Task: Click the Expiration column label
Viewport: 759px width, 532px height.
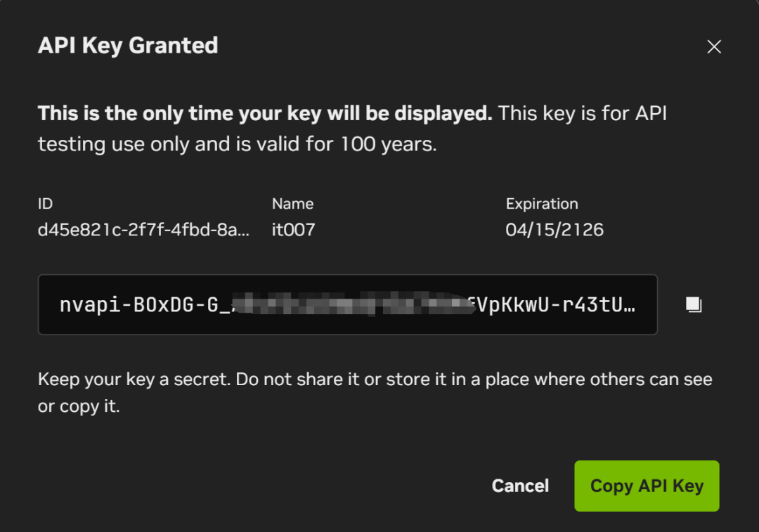Action: pos(542,204)
